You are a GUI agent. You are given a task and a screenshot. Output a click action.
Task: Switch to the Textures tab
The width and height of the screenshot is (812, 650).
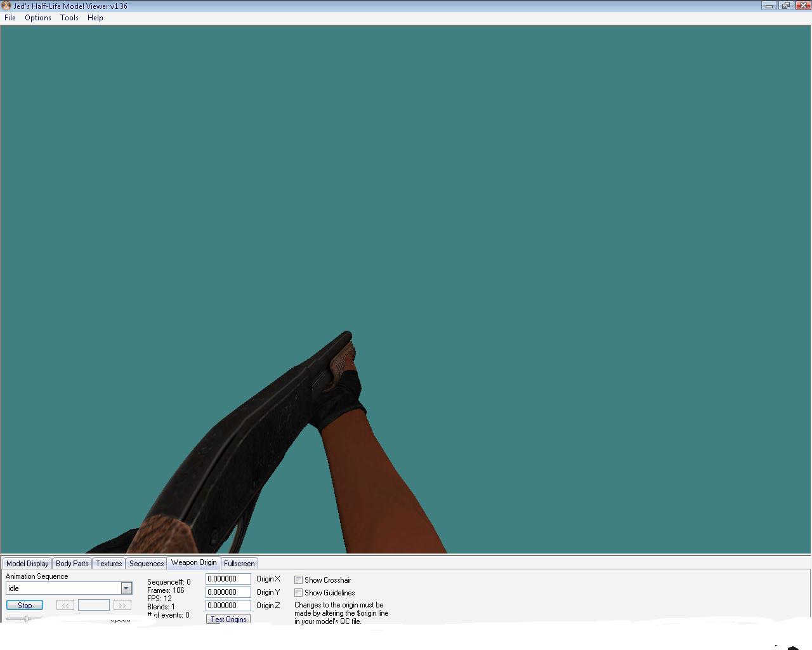[109, 563]
